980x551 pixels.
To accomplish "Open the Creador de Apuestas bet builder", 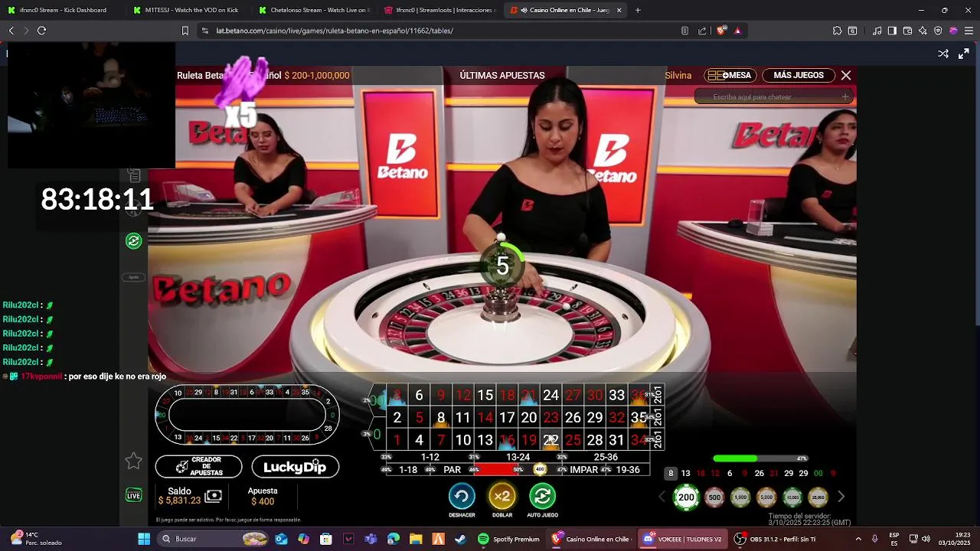I will pos(198,467).
